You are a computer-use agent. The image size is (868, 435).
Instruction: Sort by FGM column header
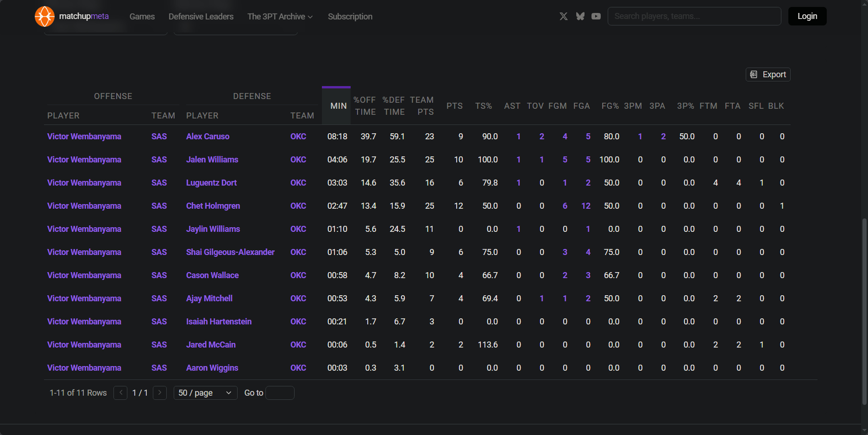(x=558, y=106)
